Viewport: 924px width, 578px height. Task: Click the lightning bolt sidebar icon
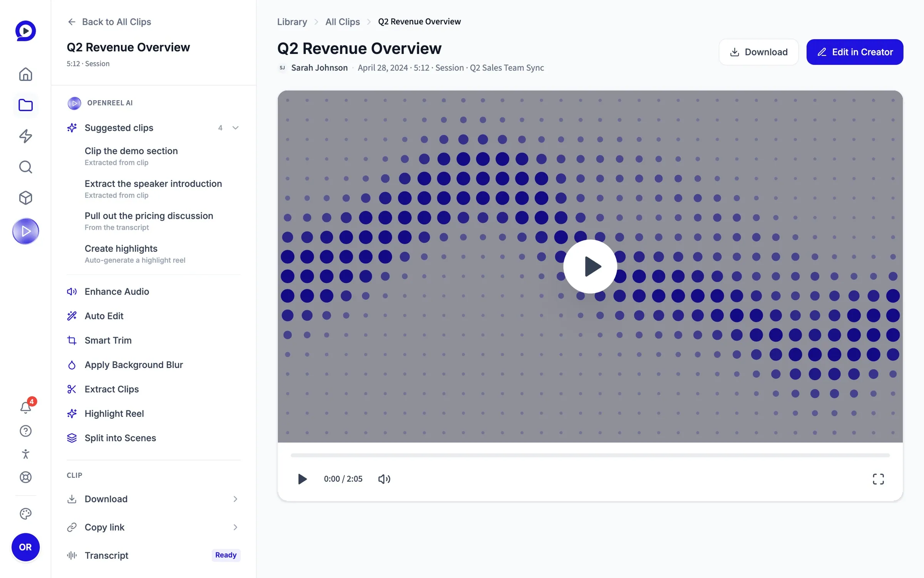click(25, 136)
